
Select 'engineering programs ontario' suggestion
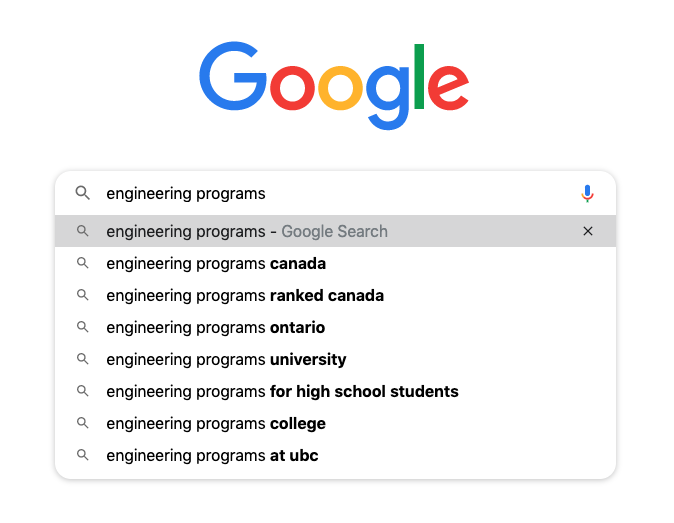pyautogui.click(x=335, y=327)
